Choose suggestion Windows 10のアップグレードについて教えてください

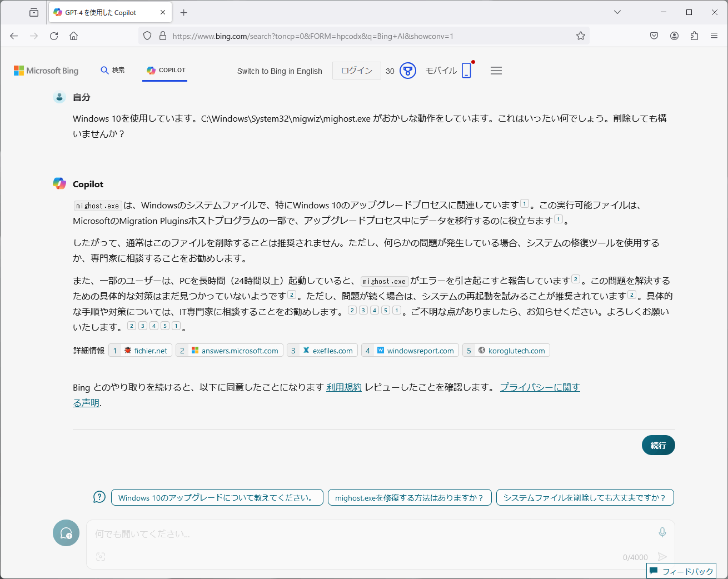point(217,497)
